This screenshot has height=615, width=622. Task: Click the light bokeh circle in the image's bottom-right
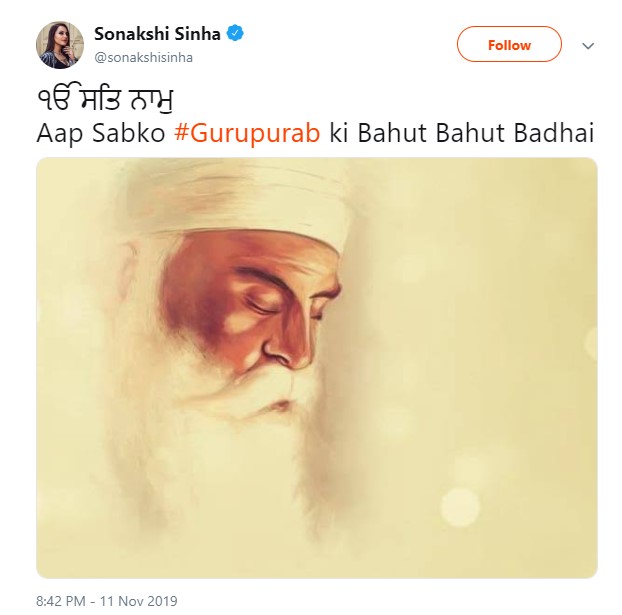(464, 507)
